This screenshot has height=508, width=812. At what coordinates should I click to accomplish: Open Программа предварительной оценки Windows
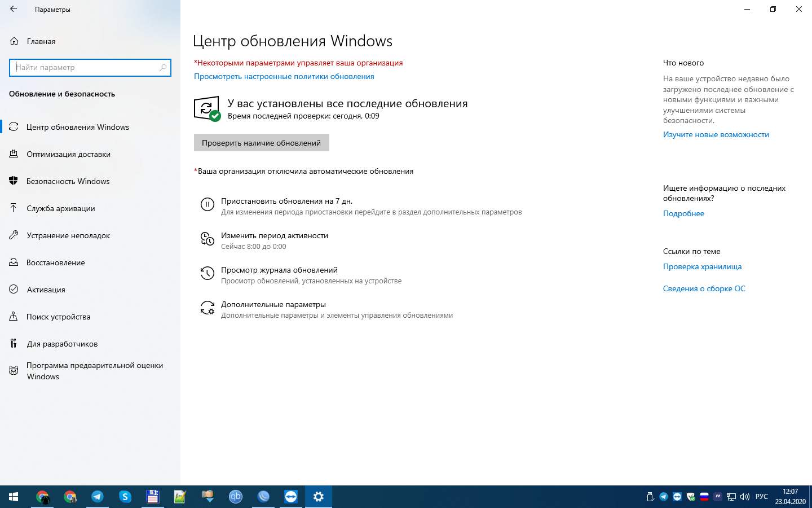click(x=90, y=371)
